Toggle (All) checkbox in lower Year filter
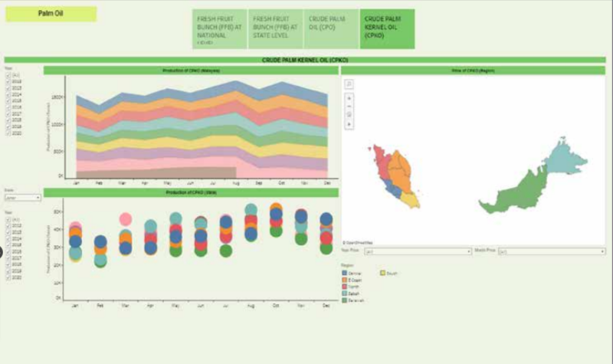The image size is (613, 364). pyautogui.click(x=8, y=219)
